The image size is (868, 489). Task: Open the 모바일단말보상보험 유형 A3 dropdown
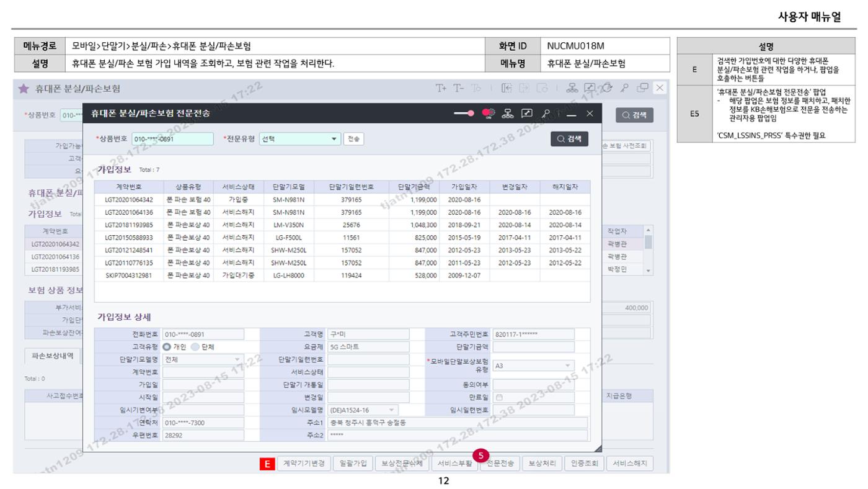pos(533,366)
